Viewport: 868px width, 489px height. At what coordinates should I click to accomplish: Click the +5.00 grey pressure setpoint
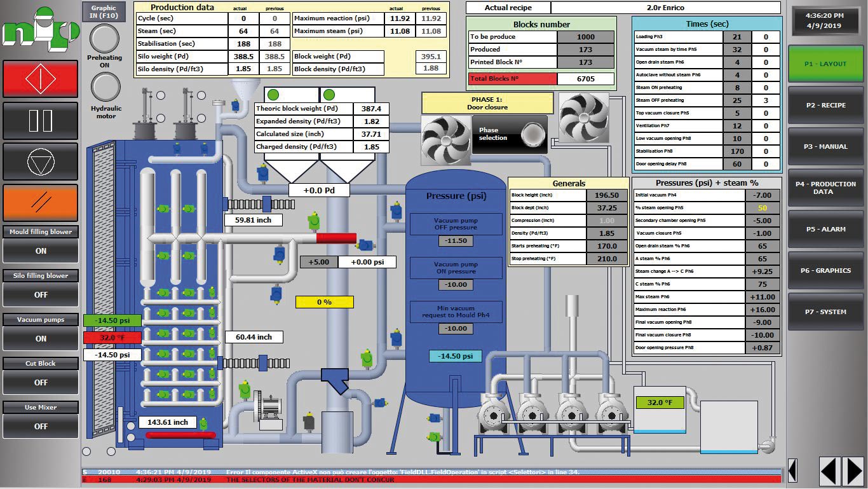(319, 262)
